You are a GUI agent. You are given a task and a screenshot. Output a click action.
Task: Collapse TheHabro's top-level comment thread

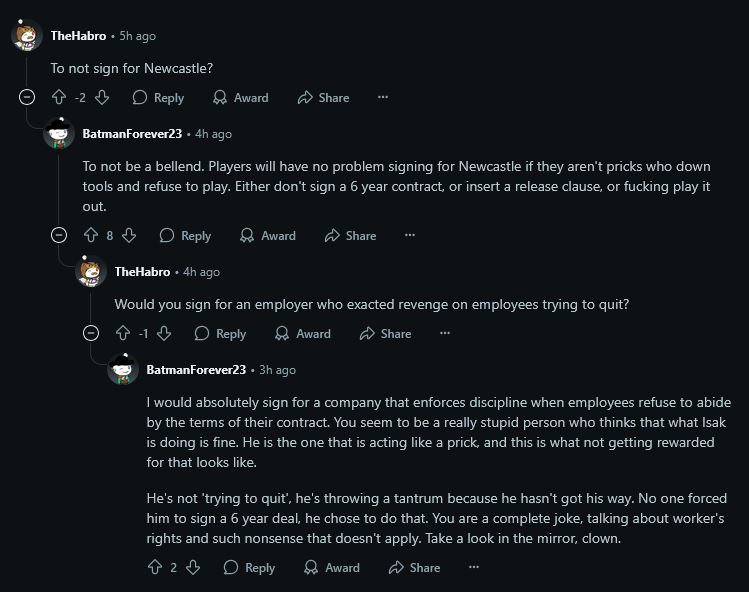click(28, 98)
